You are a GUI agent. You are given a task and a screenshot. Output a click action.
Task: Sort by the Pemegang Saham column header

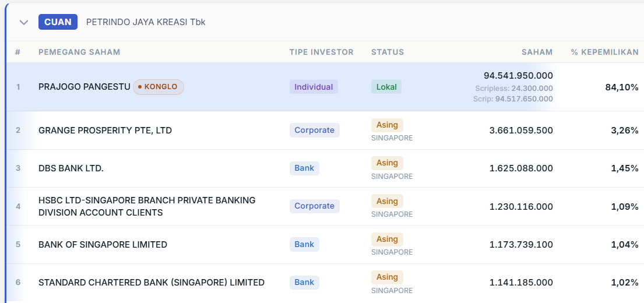[79, 52]
